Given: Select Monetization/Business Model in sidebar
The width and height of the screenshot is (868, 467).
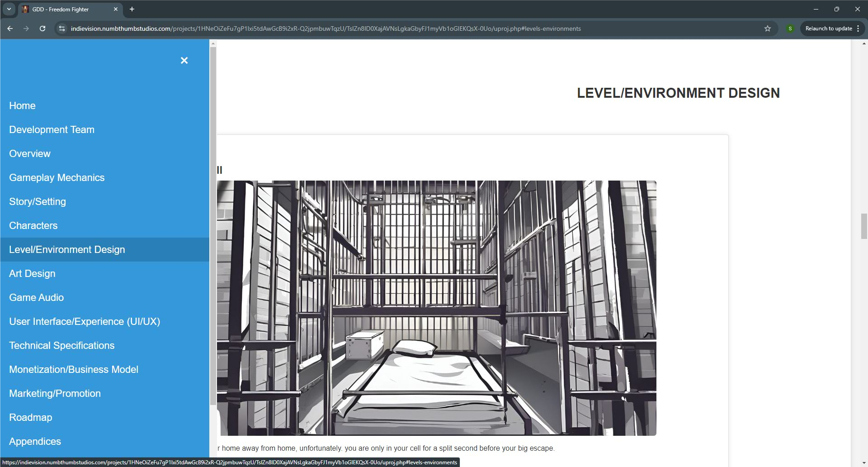Looking at the screenshot, I should click(x=74, y=370).
